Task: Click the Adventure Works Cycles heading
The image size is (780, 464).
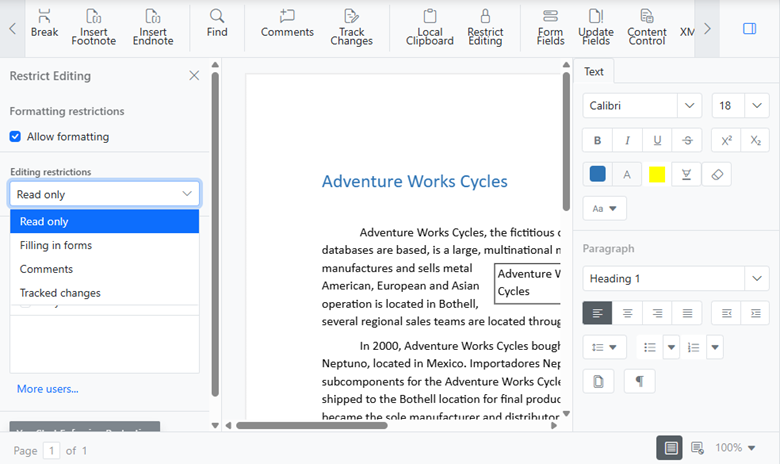Action: 414,182
